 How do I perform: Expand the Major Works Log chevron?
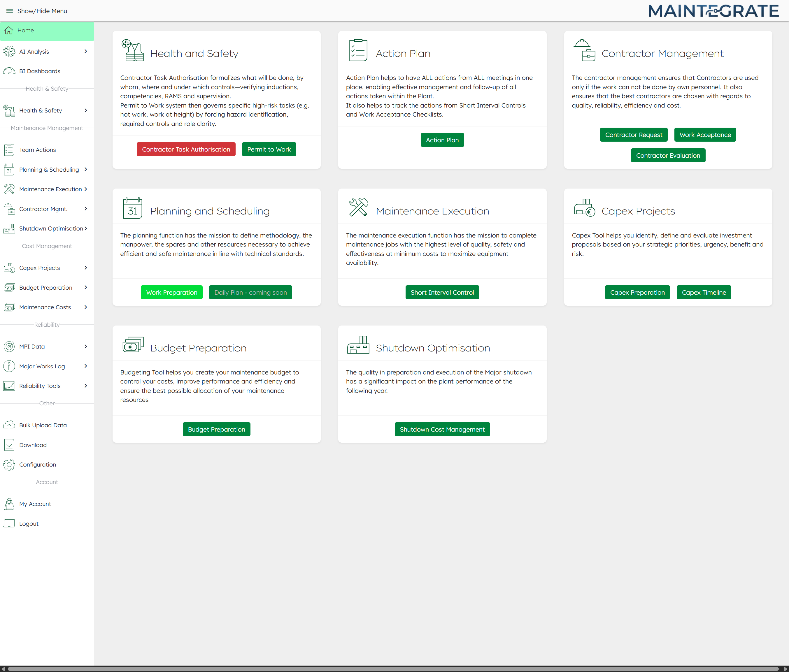pyautogui.click(x=85, y=366)
